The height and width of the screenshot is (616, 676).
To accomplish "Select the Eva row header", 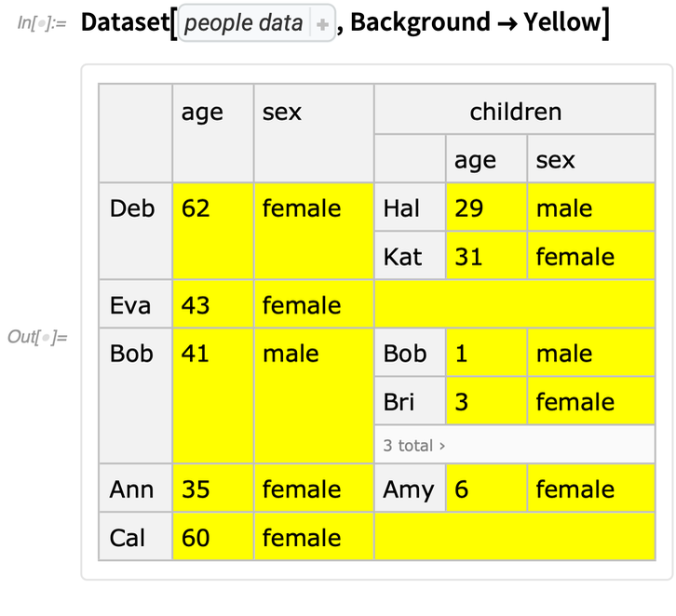I will (130, 305).
